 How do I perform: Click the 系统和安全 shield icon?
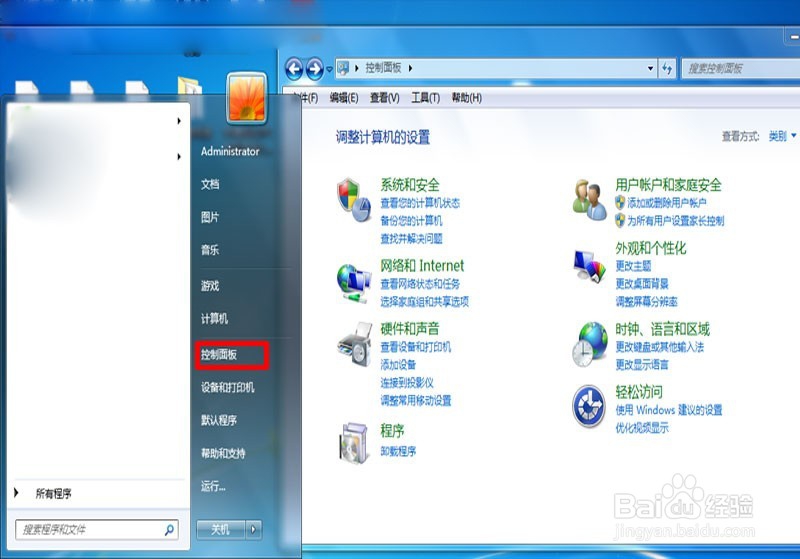point(354,200)
